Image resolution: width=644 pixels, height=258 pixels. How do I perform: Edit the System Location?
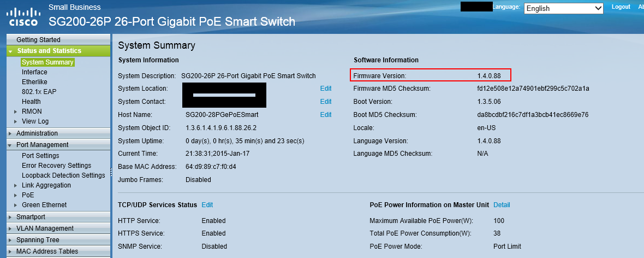pyautogui.click(x=326, y=89)
